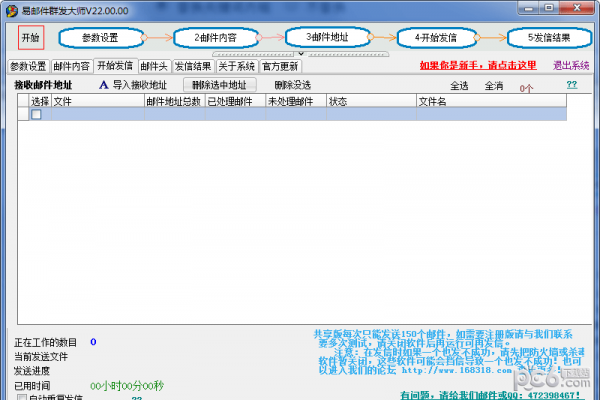Click 导入接收地址 to import addresses

point(140,85)
